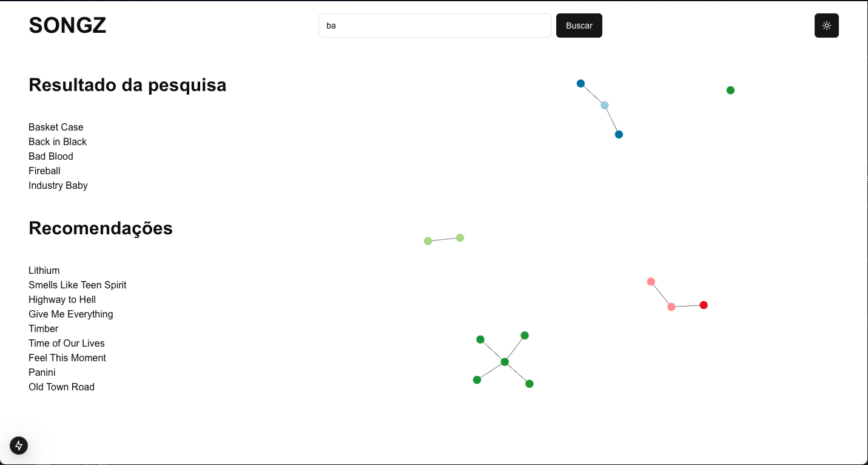Choose Give Me Everything recommendation

tap(71, 314)
